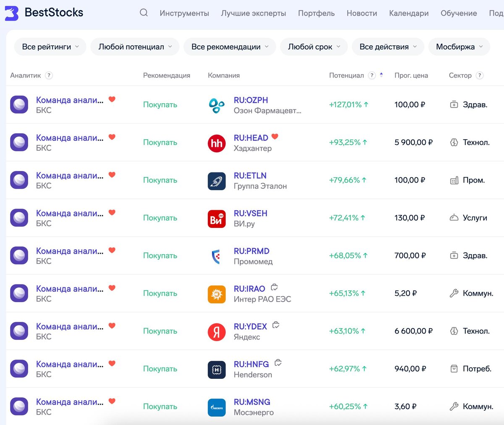Expand the Мосбиржа exchange dropdown
Image resolution: width=504 pixels, height=425 pixels.
tap(459, 47)
